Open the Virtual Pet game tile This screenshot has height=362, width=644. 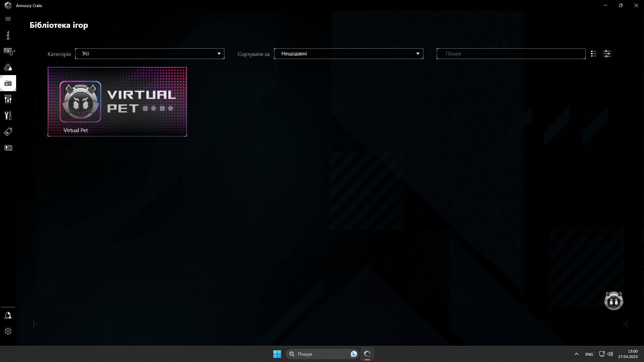pos(117,102)
